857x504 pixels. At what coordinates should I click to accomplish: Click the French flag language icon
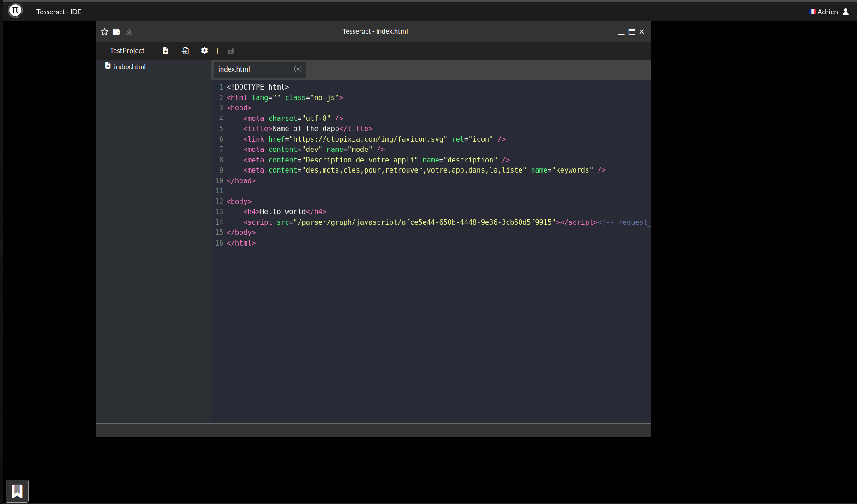(x=813, y=12)
